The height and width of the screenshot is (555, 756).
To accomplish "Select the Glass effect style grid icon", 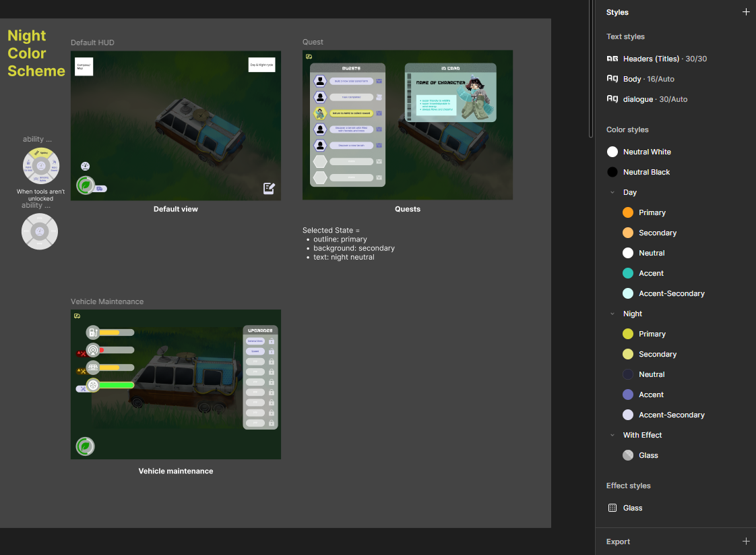I will click(x=612, y=508).
